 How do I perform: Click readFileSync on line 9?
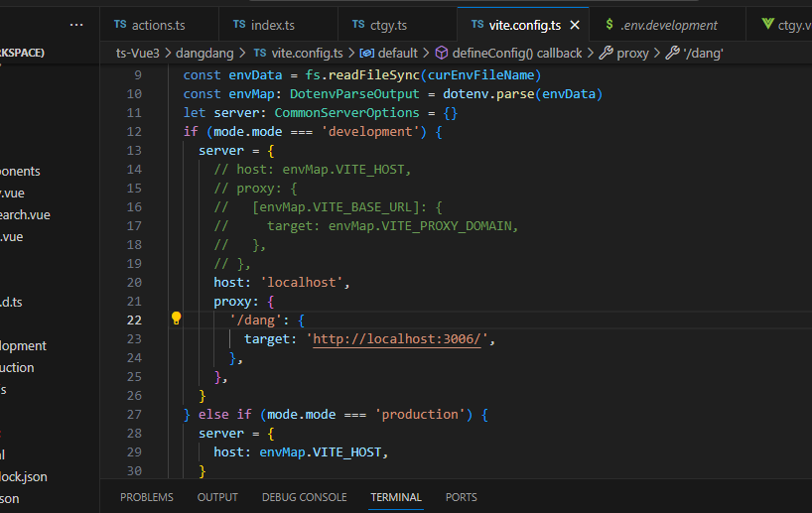pos(373,75)
